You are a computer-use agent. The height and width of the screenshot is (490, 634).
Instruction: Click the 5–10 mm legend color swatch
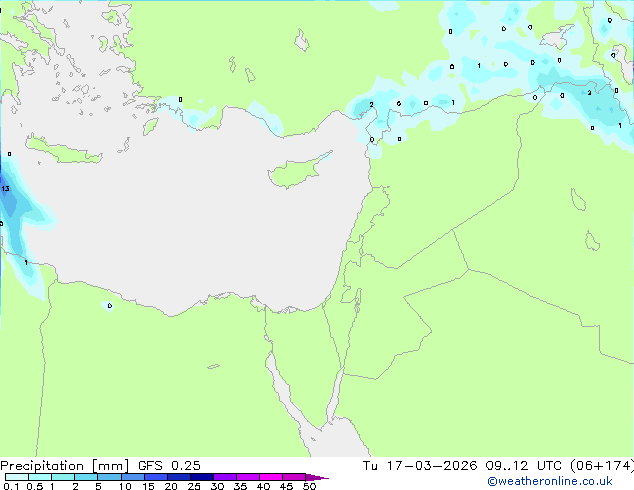pos(109,477)
